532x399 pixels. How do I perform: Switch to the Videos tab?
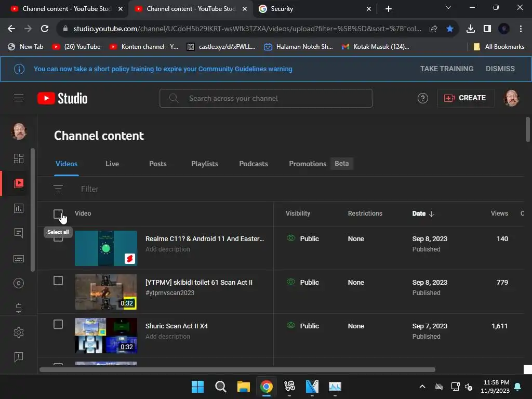(66, 164)
